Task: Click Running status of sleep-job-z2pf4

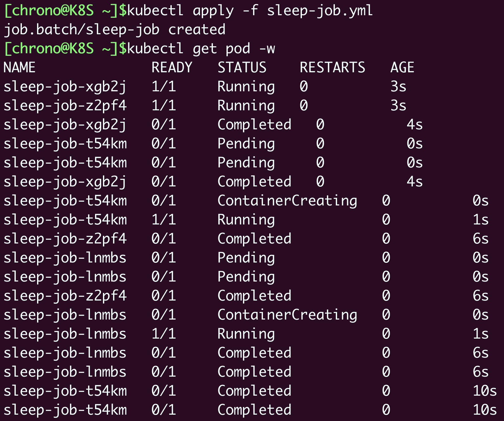Action: click(246, 106)
